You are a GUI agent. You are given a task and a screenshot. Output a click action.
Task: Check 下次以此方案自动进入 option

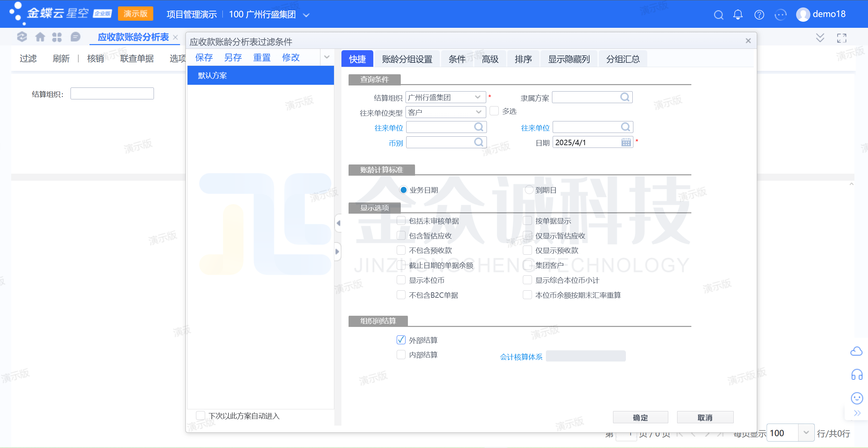coord(201,415)
